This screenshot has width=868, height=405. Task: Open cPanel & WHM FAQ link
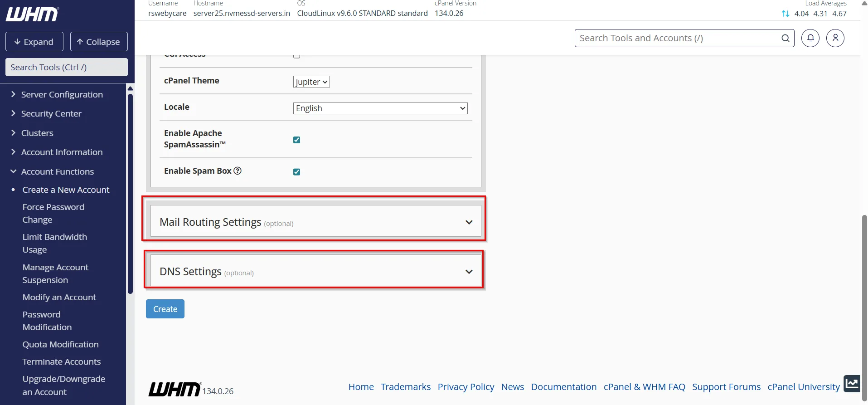click(x=645, y=387)
